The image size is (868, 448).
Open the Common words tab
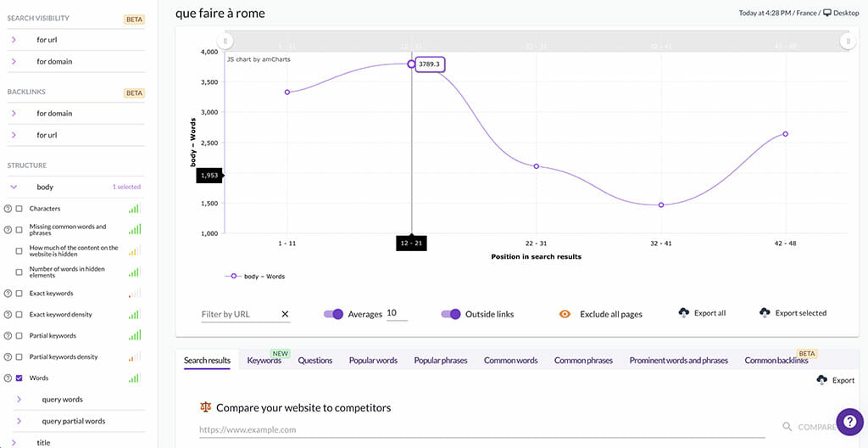[x=511, y=361]
